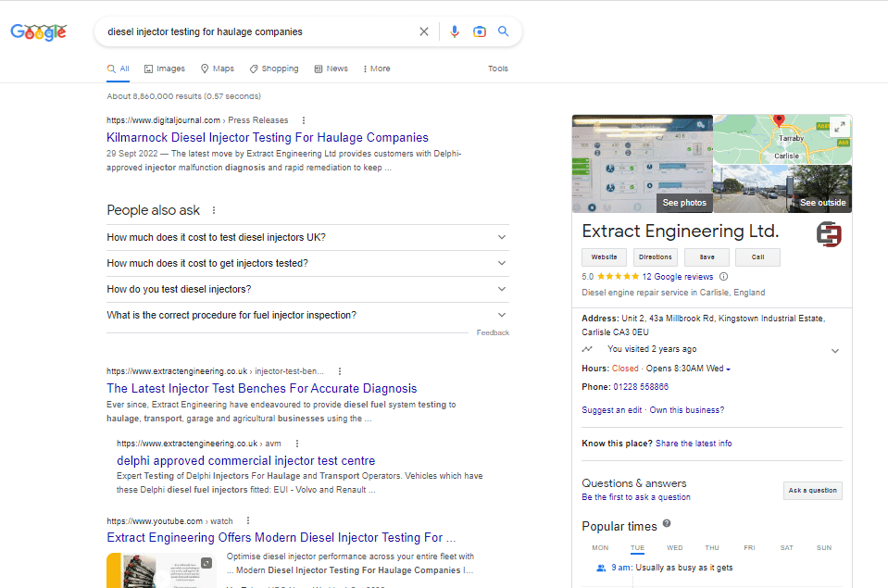Image resolution: width=888 pixels, height=588 pixels.
Task: Open options menu for digitaljournal.com result
Action: tap(304, 120)
